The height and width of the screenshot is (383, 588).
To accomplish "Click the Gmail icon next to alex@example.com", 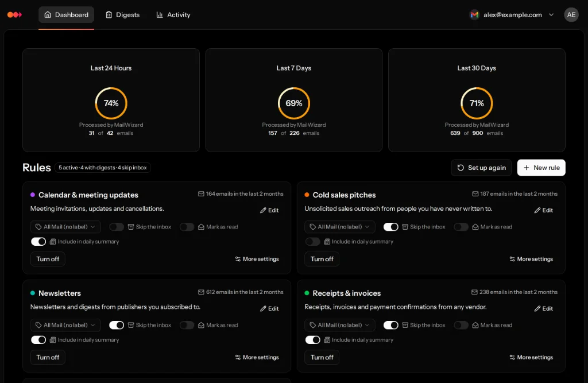I will coord(474,14).
